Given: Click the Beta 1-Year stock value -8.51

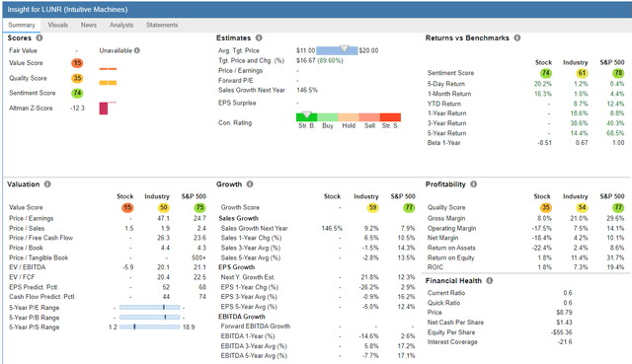Looking at the screenshot, I should point(544,142).
